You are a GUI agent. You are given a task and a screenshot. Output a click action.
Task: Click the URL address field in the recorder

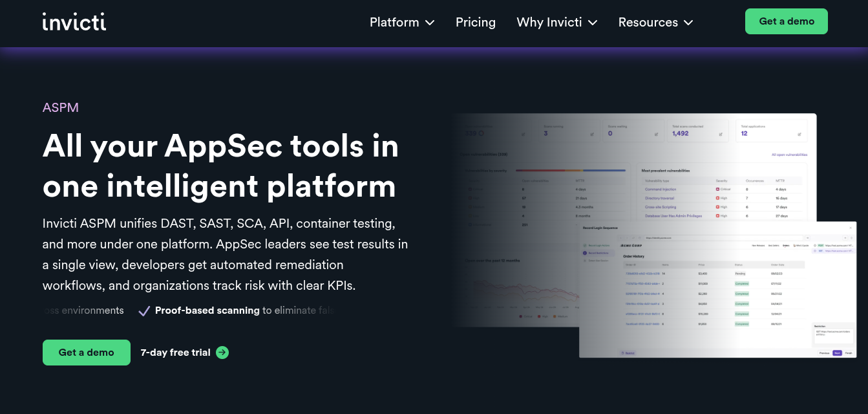pyautogui.click(x=723, y=238)
